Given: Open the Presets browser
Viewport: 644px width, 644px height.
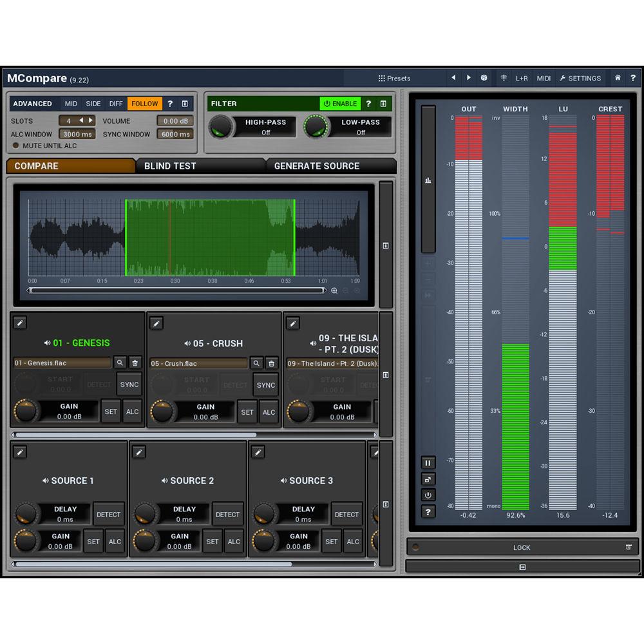Looking at the screenshot, I should tap(395, 78).
